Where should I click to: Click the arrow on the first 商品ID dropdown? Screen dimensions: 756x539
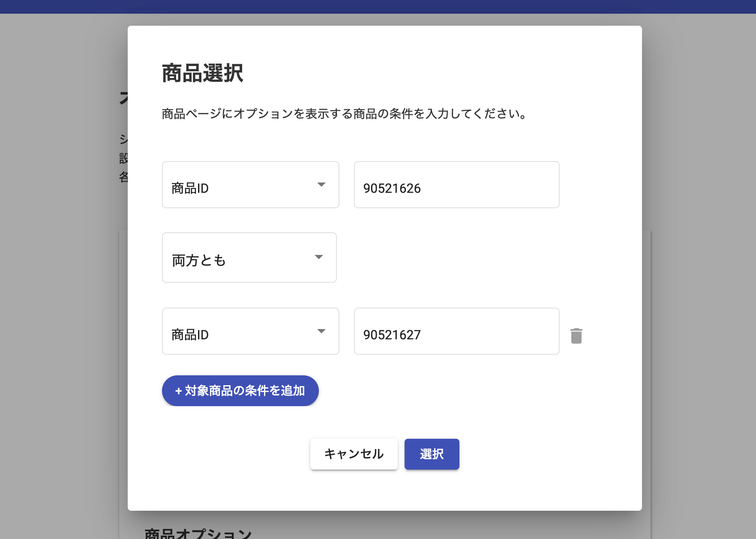[x=321, y=185]
